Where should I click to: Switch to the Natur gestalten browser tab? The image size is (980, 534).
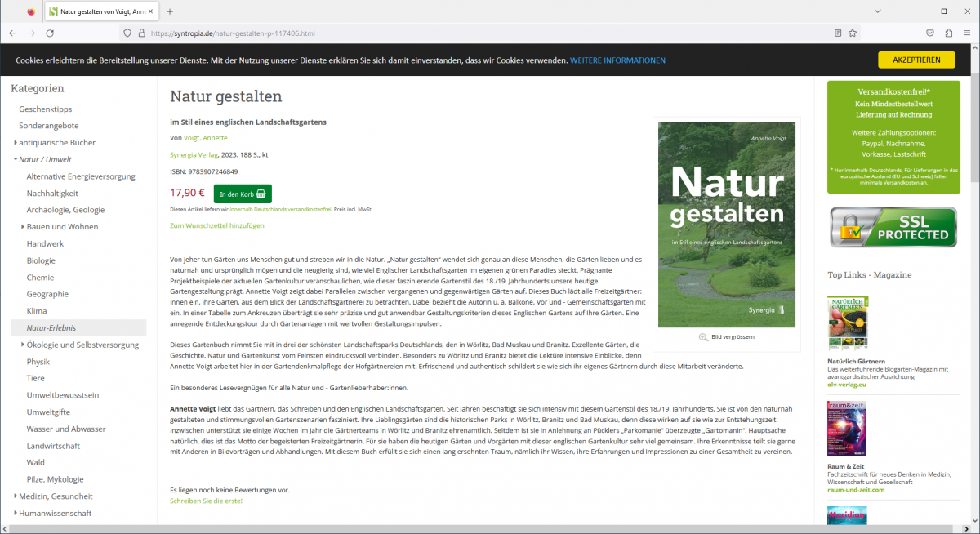click(x=98, y=11)
